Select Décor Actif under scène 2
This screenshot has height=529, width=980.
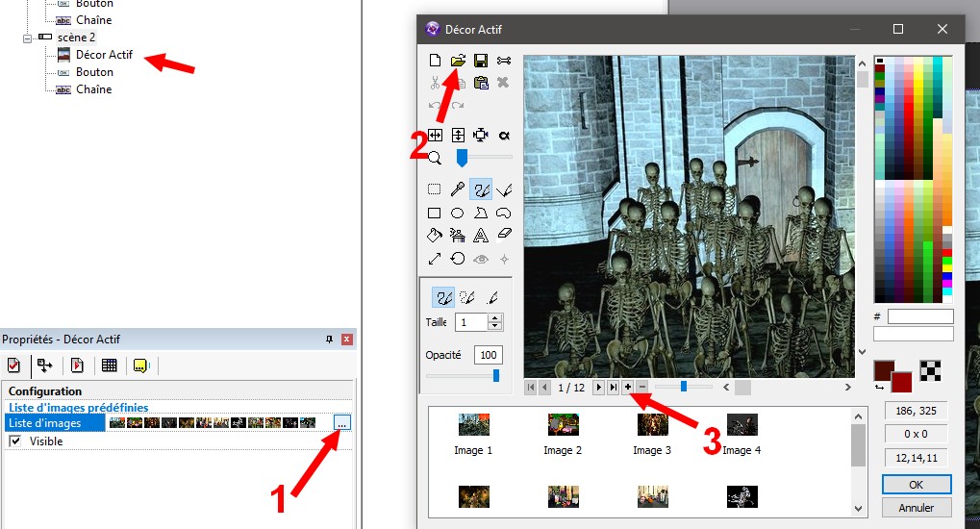tap(104, 55)
